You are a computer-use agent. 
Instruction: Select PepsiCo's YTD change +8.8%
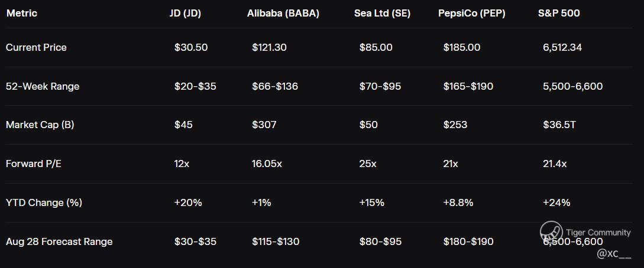tap(458, 202)
